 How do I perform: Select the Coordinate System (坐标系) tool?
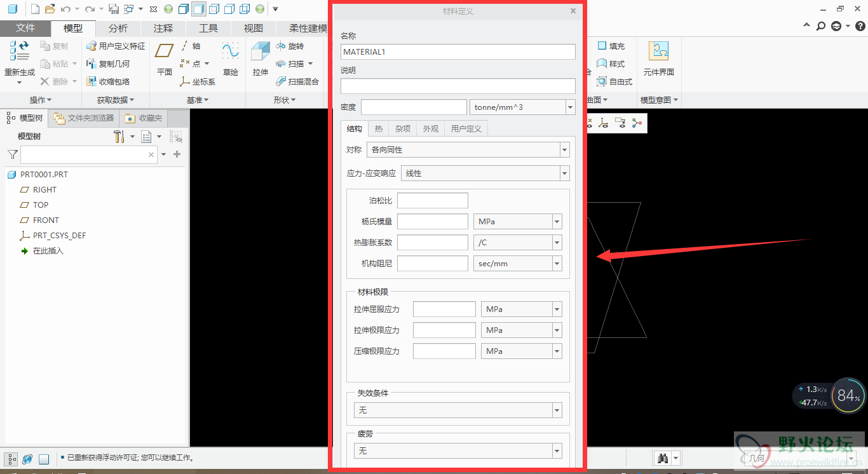198,81
